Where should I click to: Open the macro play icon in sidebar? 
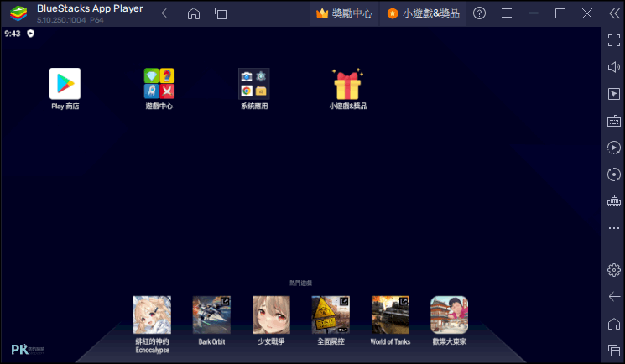[x=614, y=148]
